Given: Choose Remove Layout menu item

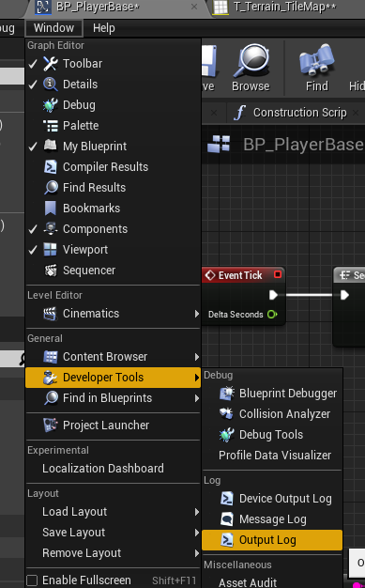Looking at the screenshot, I should point(113,553).
